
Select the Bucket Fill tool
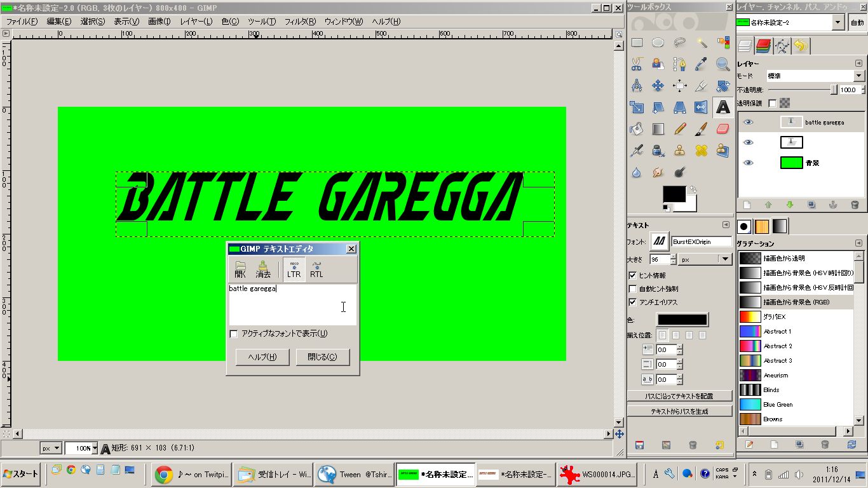tap(637, 129)
